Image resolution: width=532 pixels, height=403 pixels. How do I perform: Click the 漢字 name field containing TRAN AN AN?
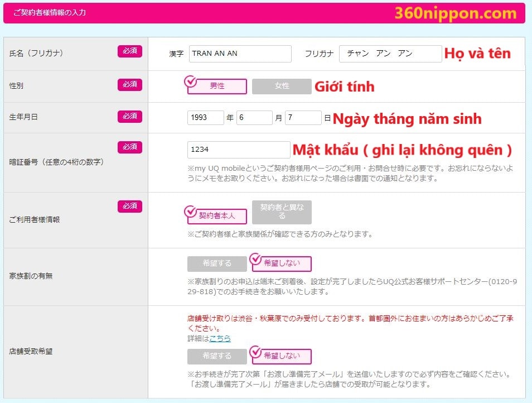[240, 54]
